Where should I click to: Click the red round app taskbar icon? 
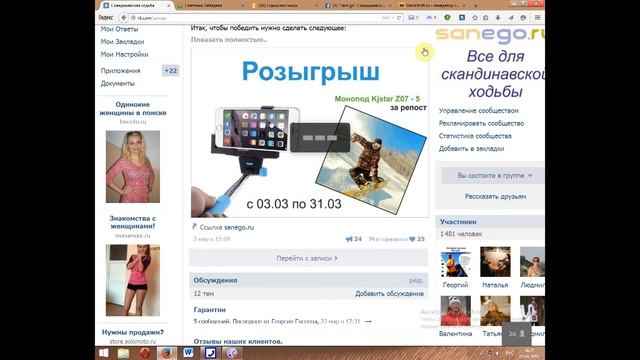pyautogui.click(x=145, y=353)
